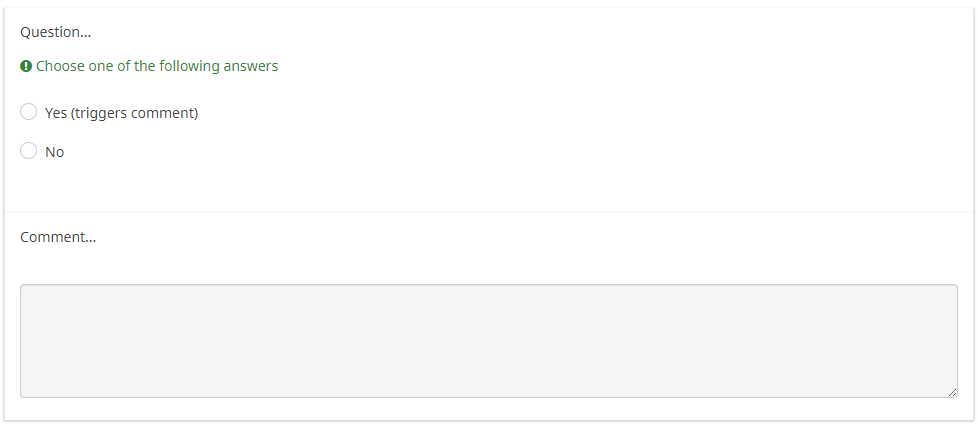Click the 'Yes (triggers comment)' label text
The image size is (978, 427).
tap(121, 113)
